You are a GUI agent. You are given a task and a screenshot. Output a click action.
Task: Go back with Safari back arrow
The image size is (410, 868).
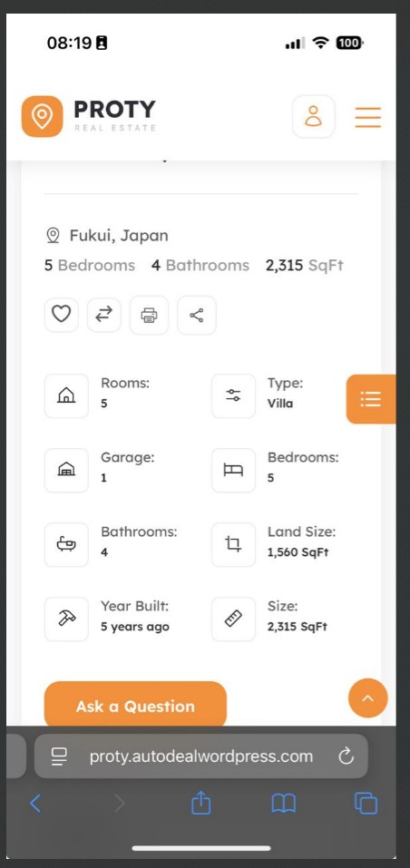point(35,804)
